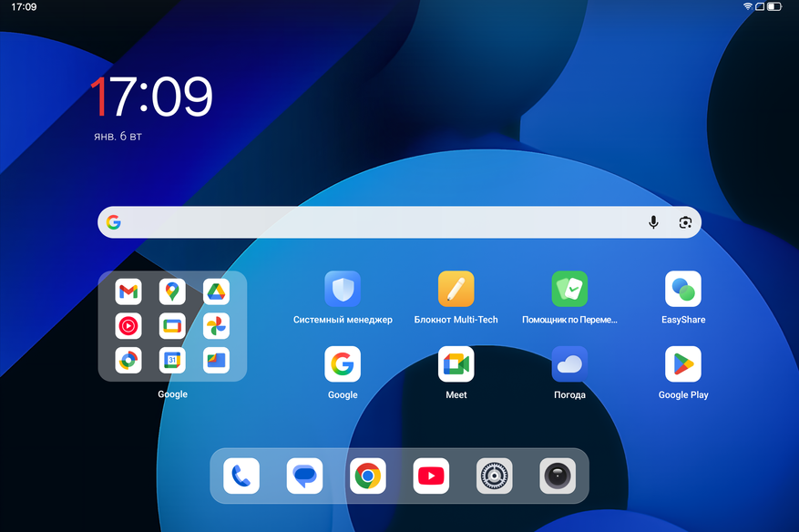The height and width of the screenshot is (532, 799).
Task: Tap the battery indicator in status bar
Action: [x=774, y=6]
